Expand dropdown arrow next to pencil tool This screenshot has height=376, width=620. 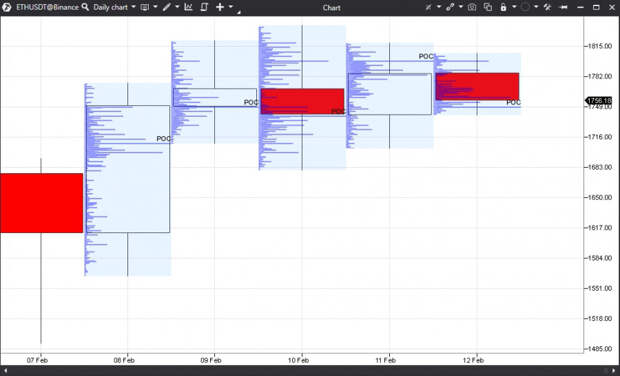[x=177, y=7]
